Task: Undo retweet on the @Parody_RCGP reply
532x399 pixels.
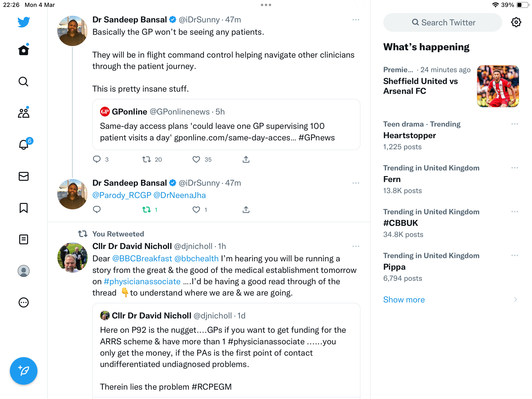Action: pos(147,210)
